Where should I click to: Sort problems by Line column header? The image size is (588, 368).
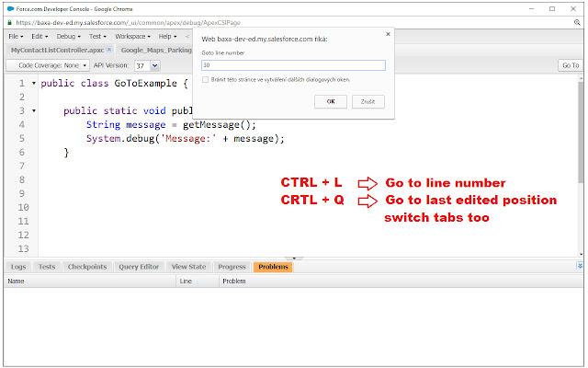pyautogui.click(x=198, y=282)
